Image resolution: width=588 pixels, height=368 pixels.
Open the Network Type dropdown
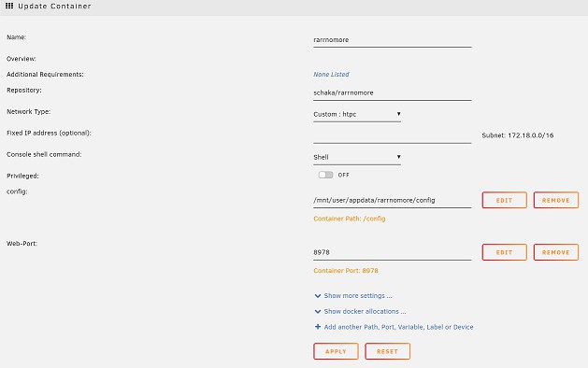pos(357,114)
